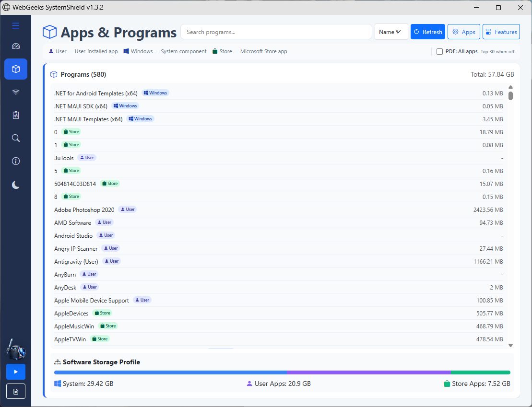The width and height of the screenshot is (532, 407).
Task: Click the User badge on Adobe Photoshop 2020
Action: pos(128,209)
